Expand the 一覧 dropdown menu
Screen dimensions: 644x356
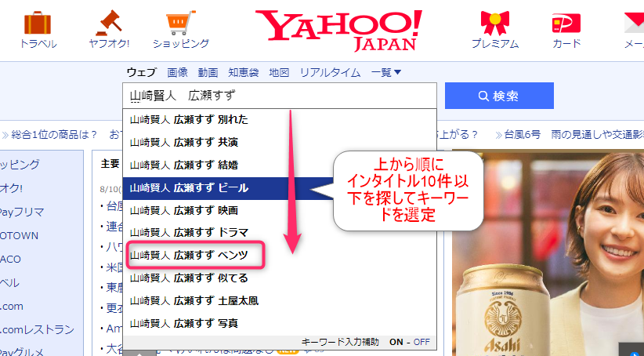[x=385, y=72]
